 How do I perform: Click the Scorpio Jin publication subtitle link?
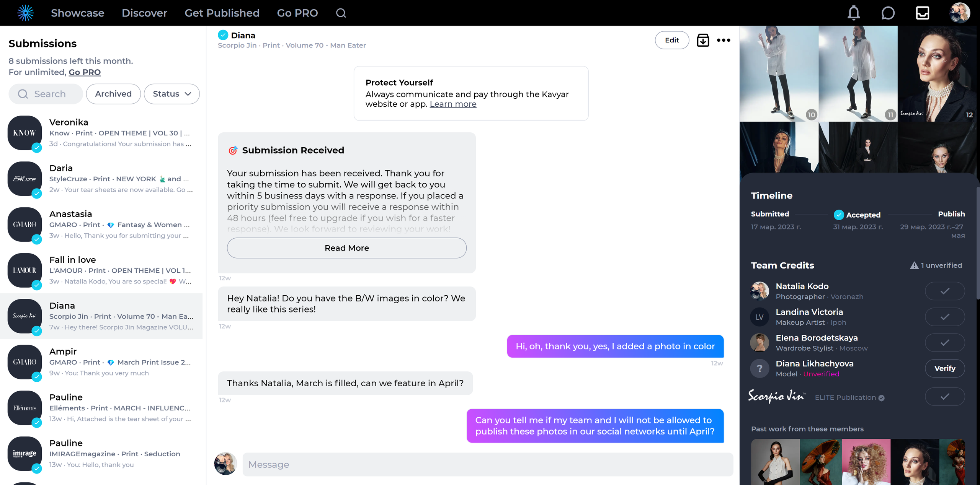coord(292,46)
